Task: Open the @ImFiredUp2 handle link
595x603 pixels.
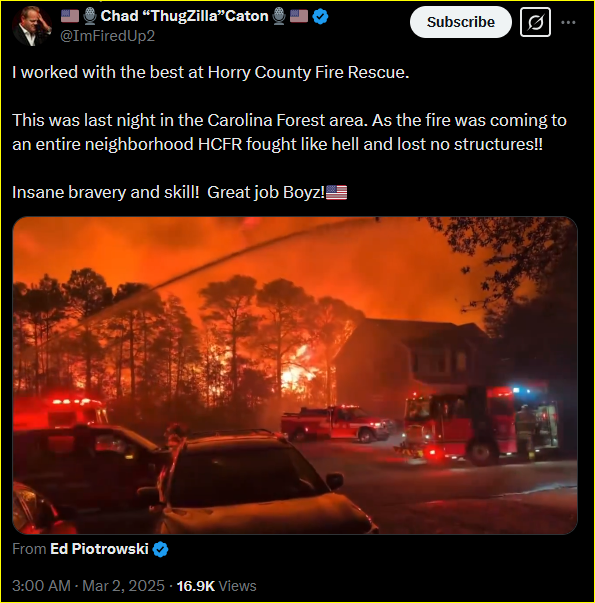Action: (x=107, y=36)
